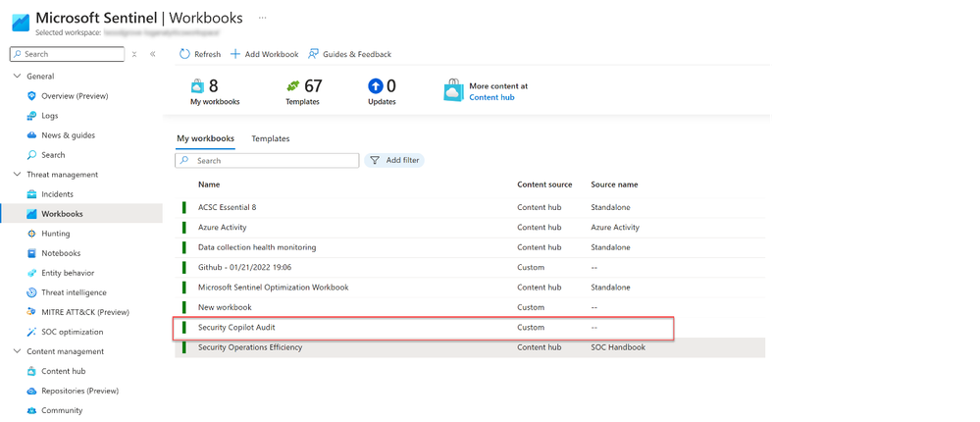Open Community in the sidebar
This screenshot has width=980, height=422.
[62, 411]
